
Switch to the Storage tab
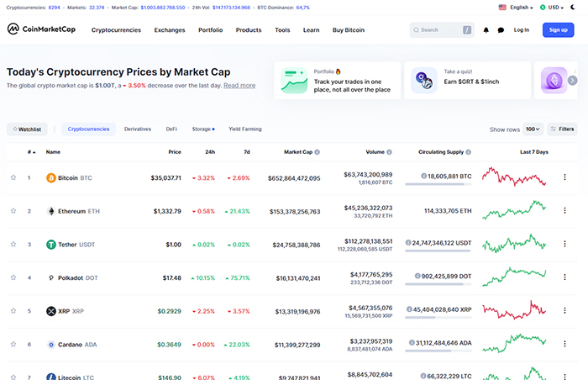click(203, 129)
